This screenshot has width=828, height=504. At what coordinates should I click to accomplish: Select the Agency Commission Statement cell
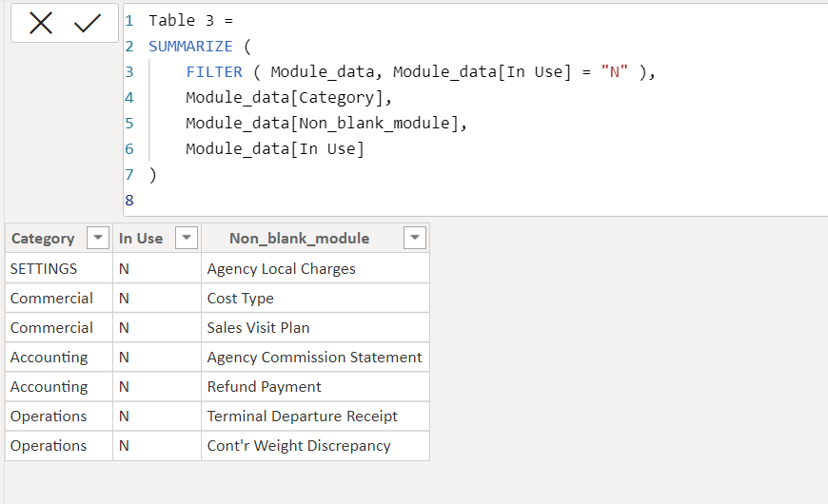click(x=315, y=358)
